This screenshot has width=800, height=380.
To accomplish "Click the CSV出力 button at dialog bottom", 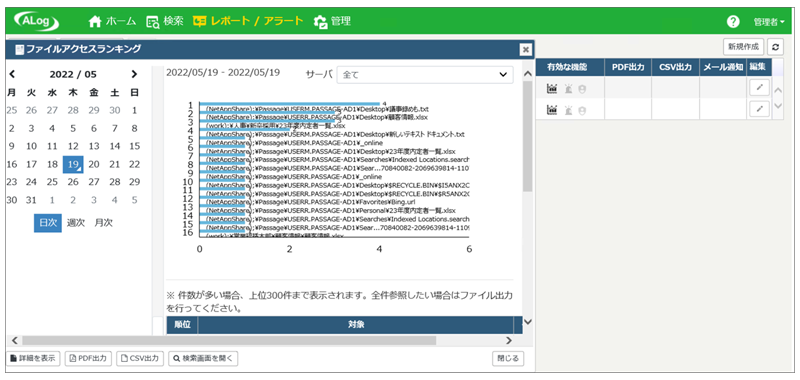I will point(141,358).
